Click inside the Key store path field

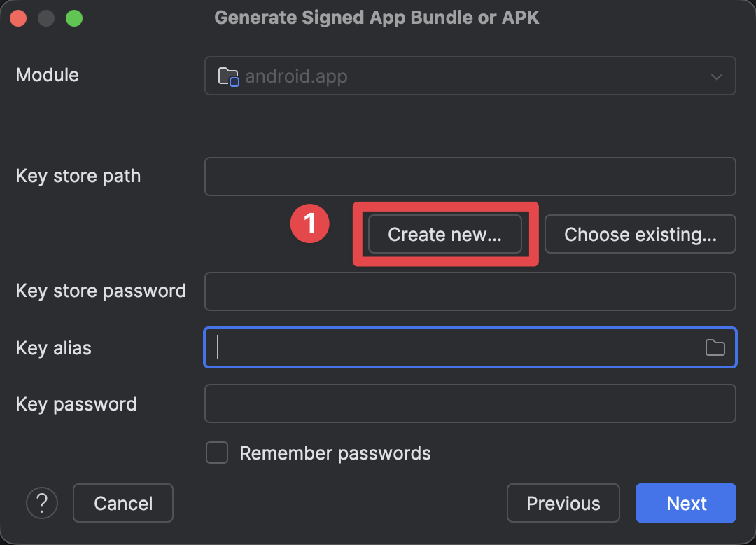[469, 177]
